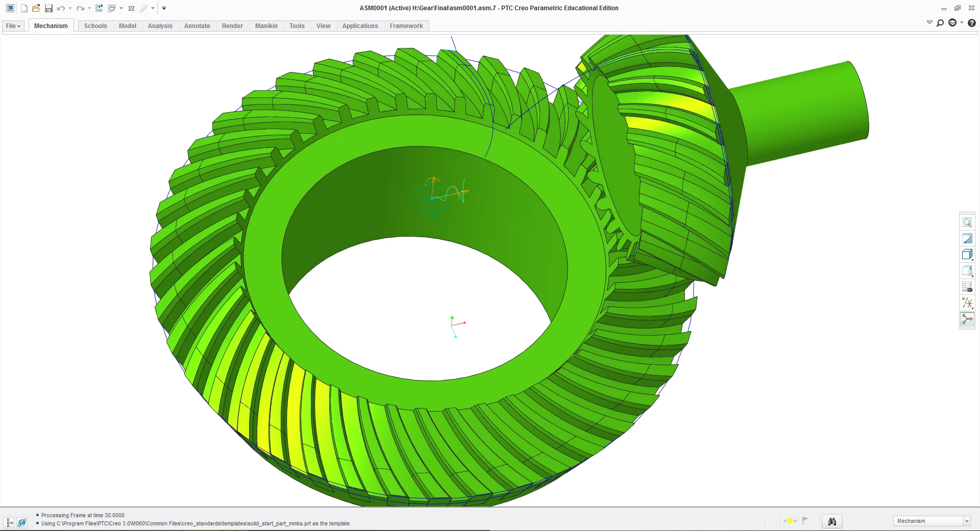Open the Learning Connector graduation cap icon
Image resolution: width=980 pixels, height=531 pixels.
tap(952, 23)
